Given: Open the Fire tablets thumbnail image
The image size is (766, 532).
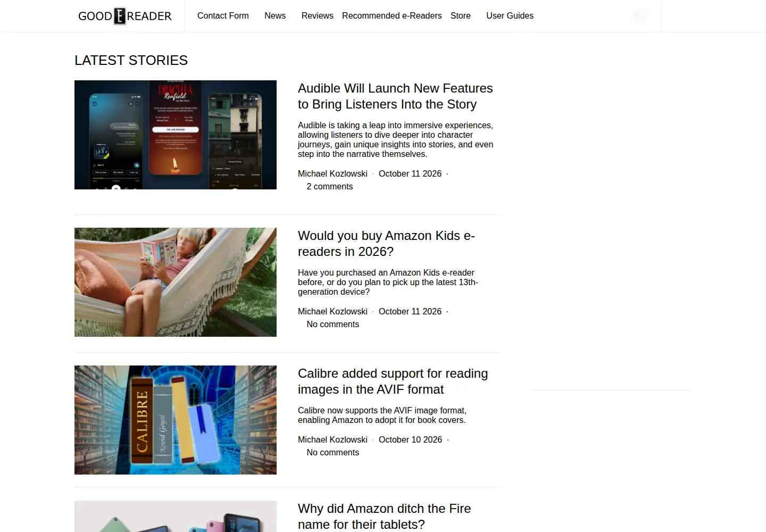Looking at the screenshot, I should coord(176,516).
